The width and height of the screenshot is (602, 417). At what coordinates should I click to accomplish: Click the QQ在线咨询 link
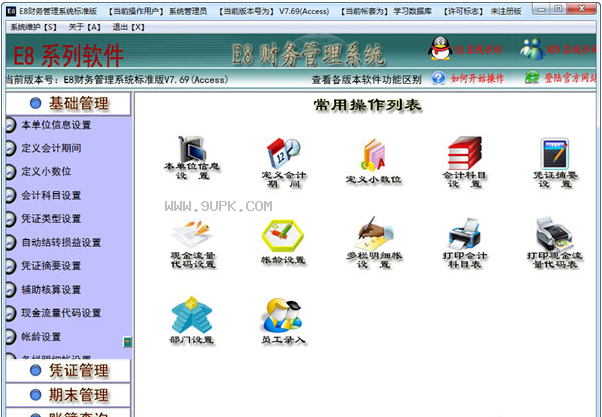point(478,49)
